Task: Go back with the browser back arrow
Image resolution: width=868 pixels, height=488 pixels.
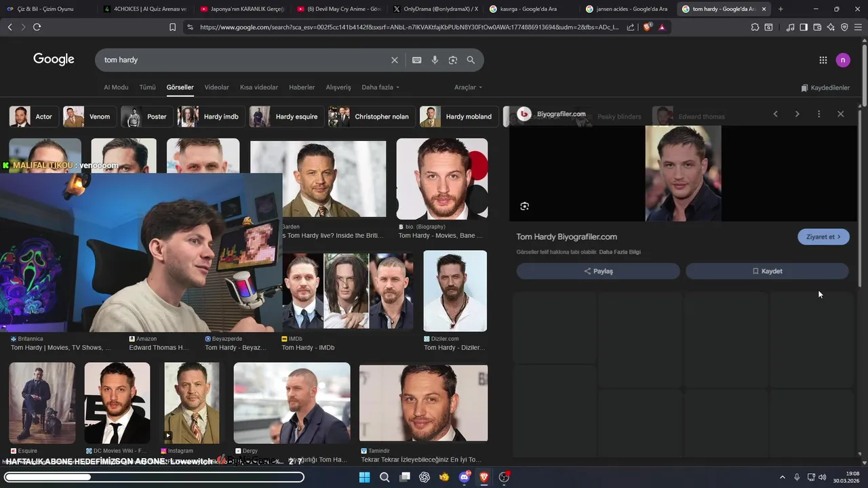Action: click(x=9, y=27)
